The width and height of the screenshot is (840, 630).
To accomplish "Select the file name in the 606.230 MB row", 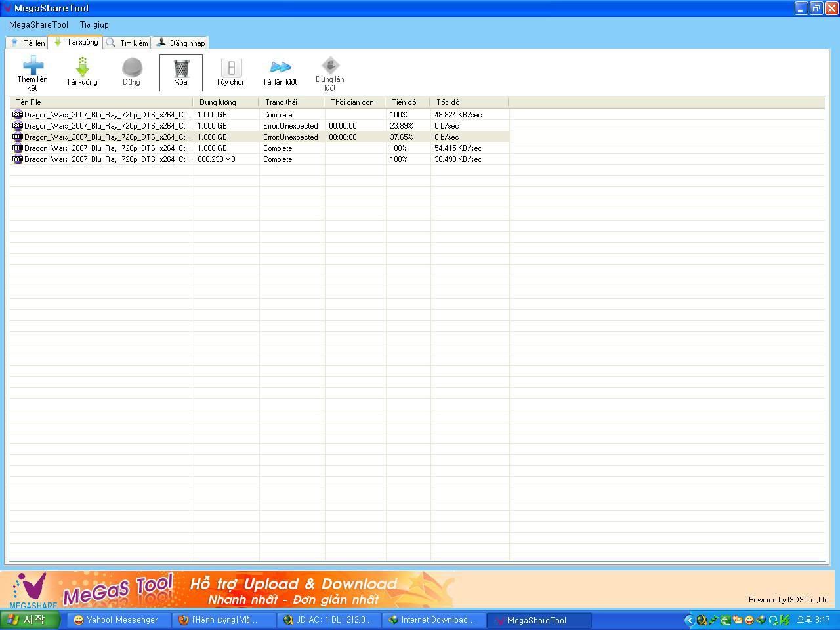I will [108, 159].
